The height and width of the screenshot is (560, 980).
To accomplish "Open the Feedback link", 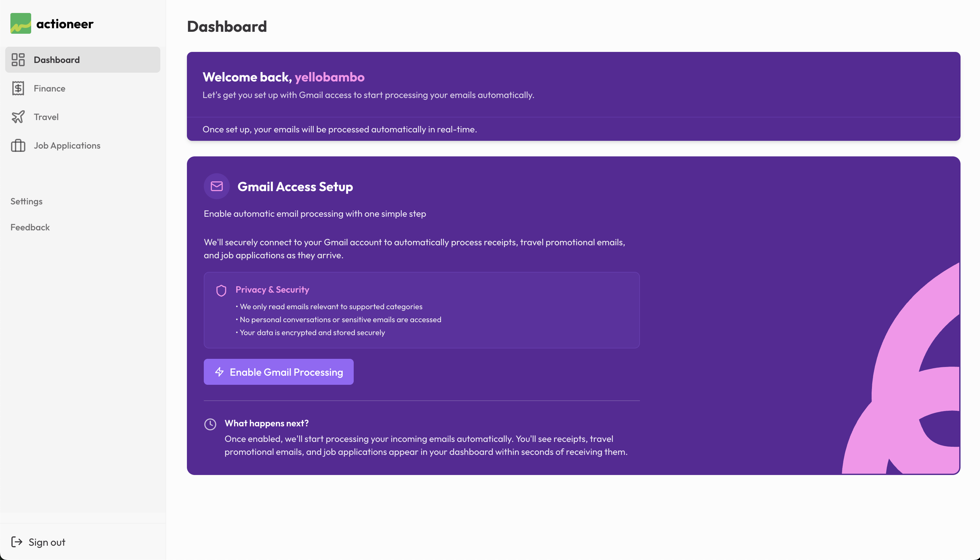I will pyautogui.click(x=30, y=227).
